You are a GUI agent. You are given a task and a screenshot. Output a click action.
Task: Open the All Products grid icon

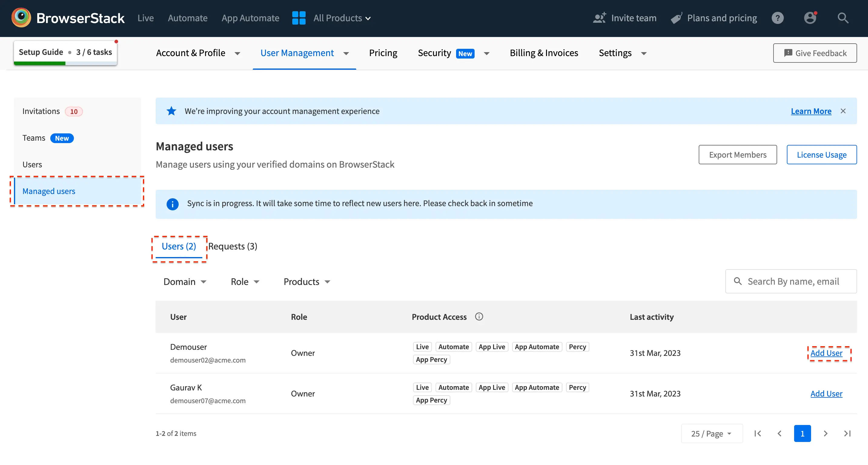(x=299, y=18)
